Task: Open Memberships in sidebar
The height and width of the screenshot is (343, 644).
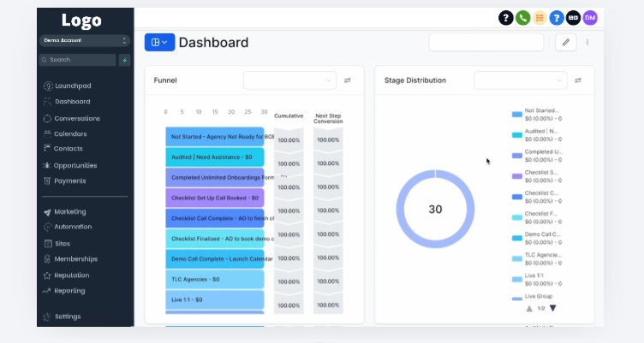Action: coord(70,259)
